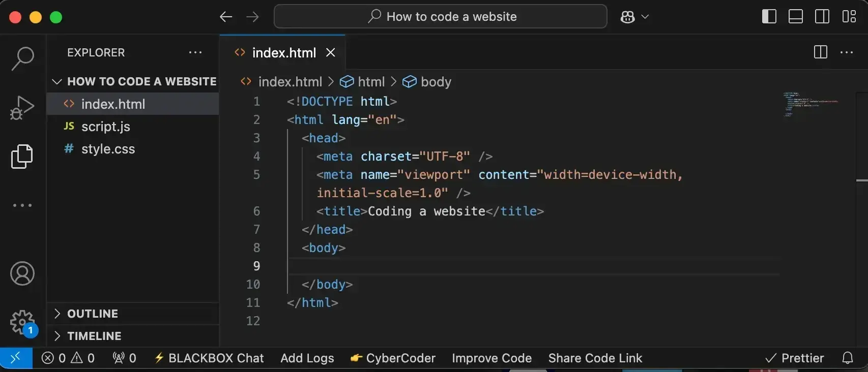The width and height of the screenshot is (868, 372).
Task: Open Copilot chat icon in title bar
Action: 628,17
